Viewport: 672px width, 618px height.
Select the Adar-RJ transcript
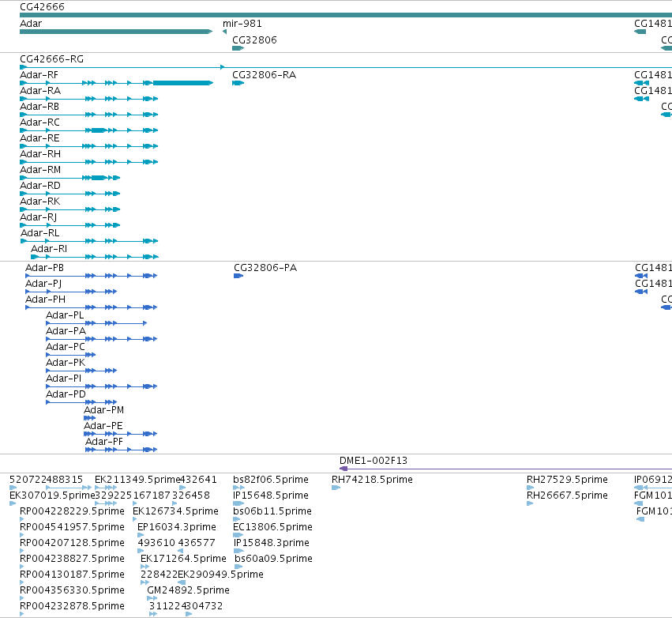click(x=69, y=225)
